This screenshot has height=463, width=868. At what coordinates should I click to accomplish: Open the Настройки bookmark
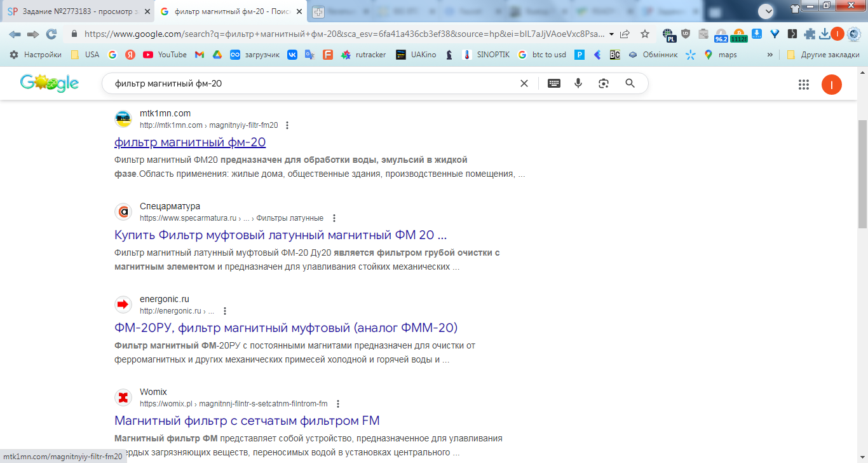click(36, 55)
